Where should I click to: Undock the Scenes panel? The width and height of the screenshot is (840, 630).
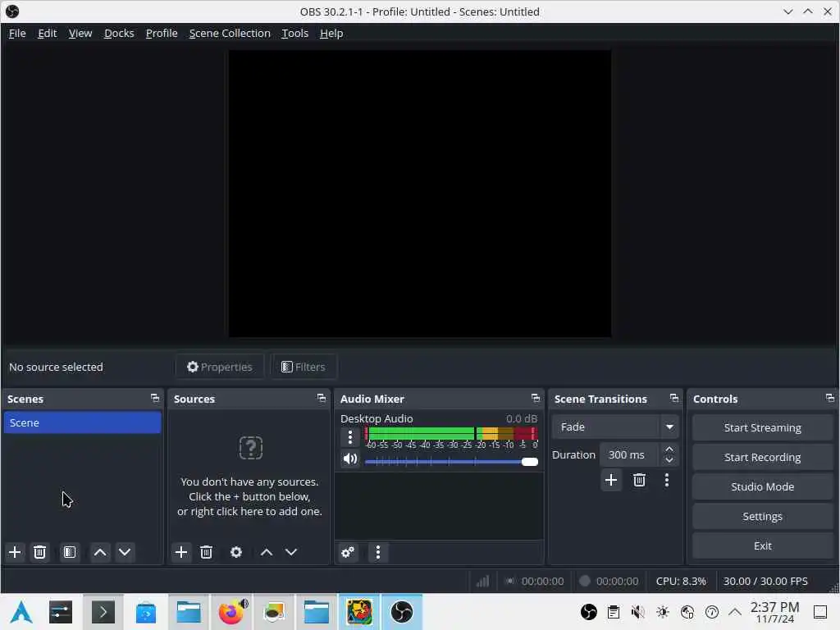155,398
